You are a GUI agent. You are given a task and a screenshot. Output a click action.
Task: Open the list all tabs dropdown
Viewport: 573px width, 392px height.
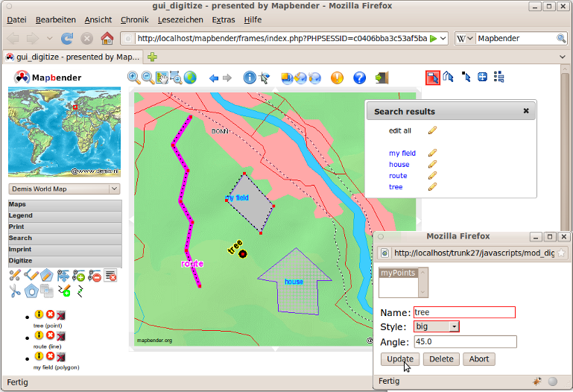pos(563,57)
